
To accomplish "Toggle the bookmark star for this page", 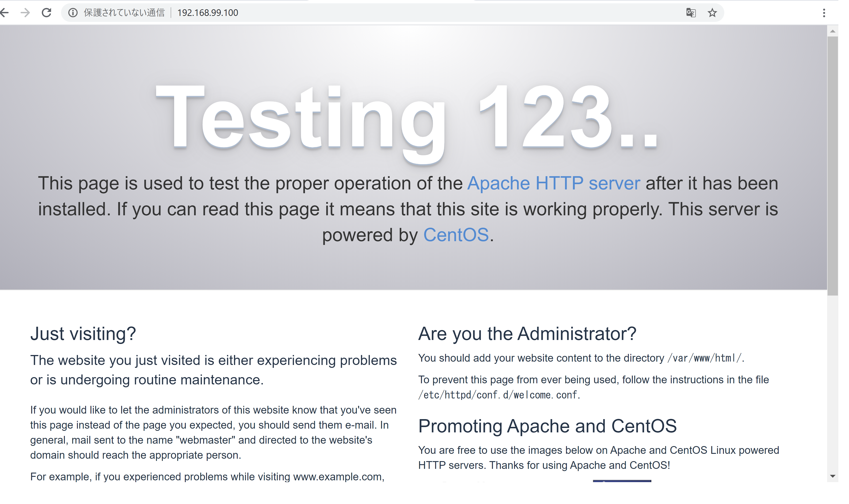I will (712, 13).
